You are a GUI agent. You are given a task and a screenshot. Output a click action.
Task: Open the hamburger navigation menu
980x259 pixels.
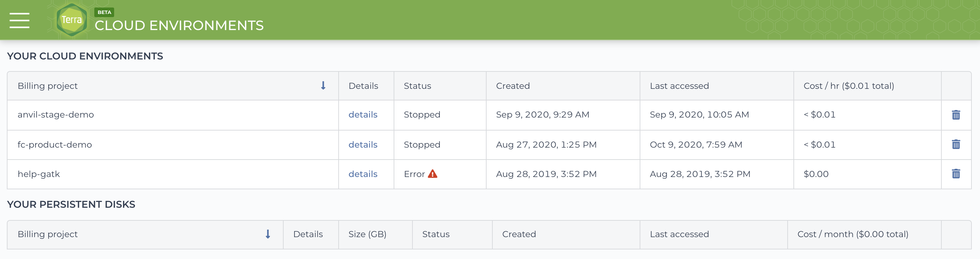click(x=19, y=20)
